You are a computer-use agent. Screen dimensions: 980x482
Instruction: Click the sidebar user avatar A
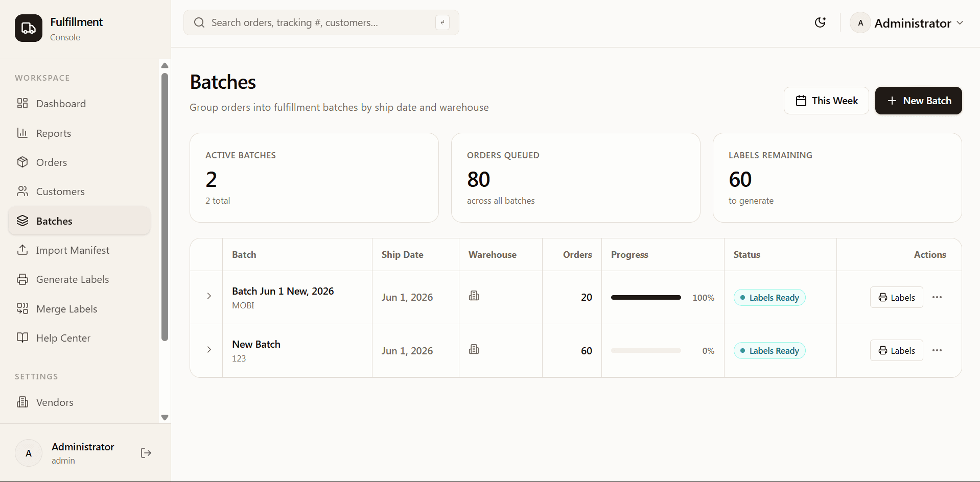tap(29, 453)
